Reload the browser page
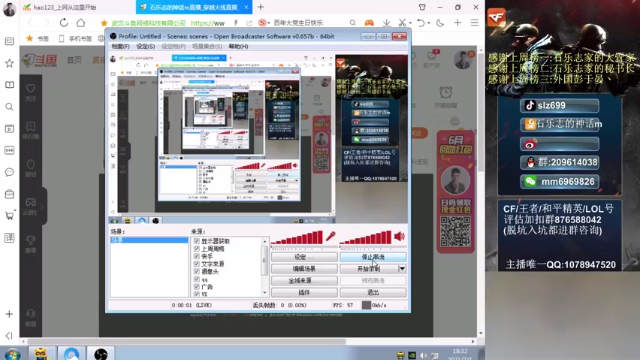Image resolution: width=640 pixels, height=360 pixels. pos(64,23)
